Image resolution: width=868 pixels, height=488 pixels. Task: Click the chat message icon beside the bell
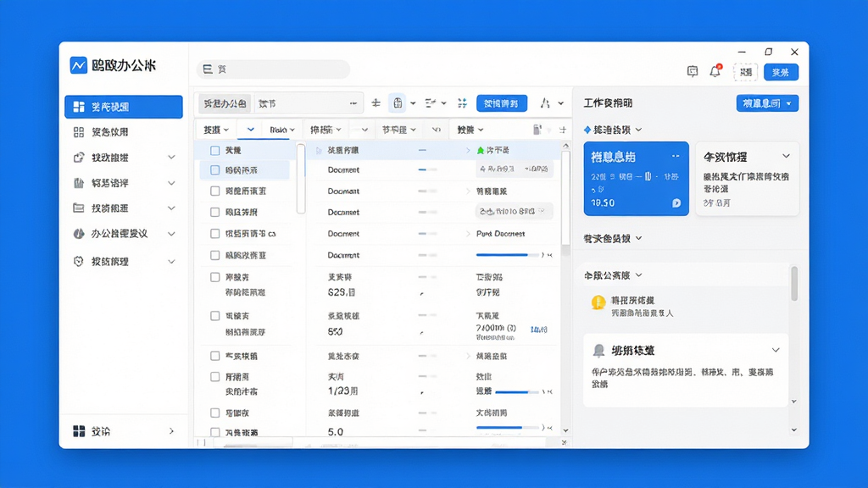click(x=693, y=71)
